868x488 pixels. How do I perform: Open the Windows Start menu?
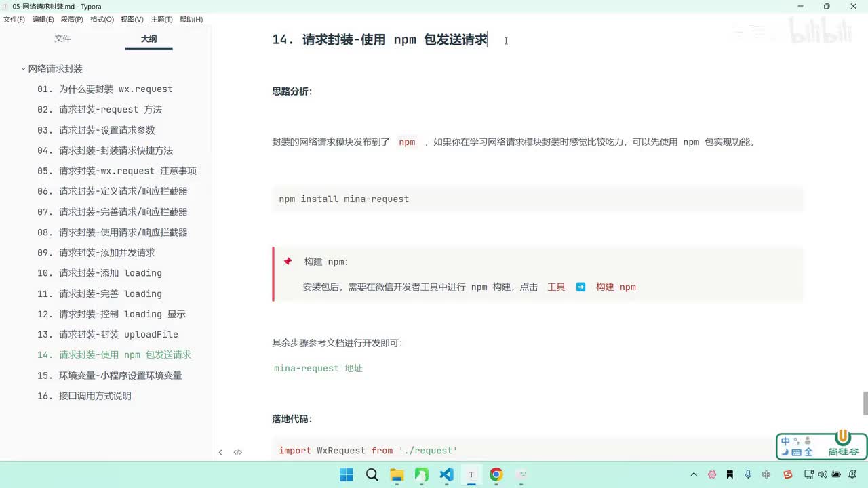pyautogui.click(x=347, y=474)
